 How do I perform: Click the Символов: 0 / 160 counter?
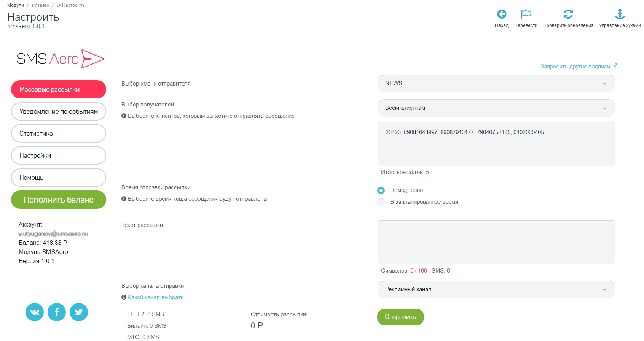(x=404, y=271)
